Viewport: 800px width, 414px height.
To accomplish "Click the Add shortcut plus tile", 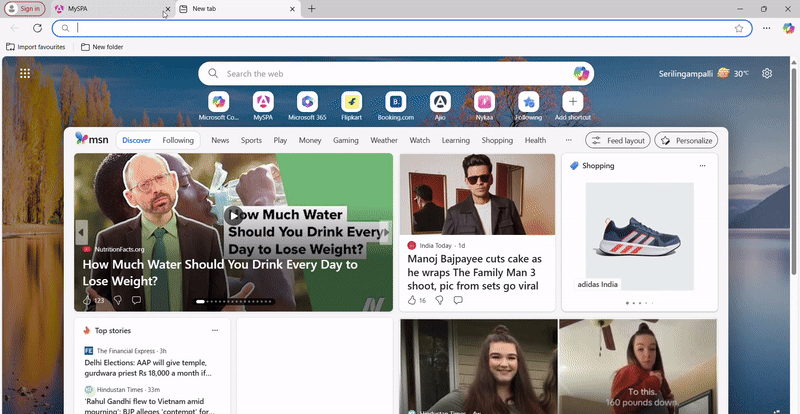I will click(x=573, y=102).
